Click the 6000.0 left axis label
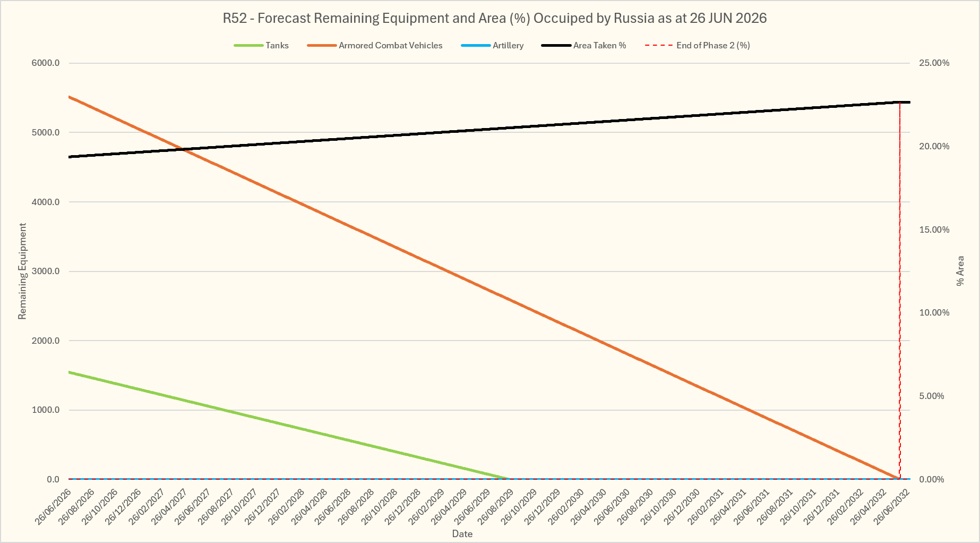The width and height of the screenshot is (980, 543). pyautogui.click(x=46, y=63)
